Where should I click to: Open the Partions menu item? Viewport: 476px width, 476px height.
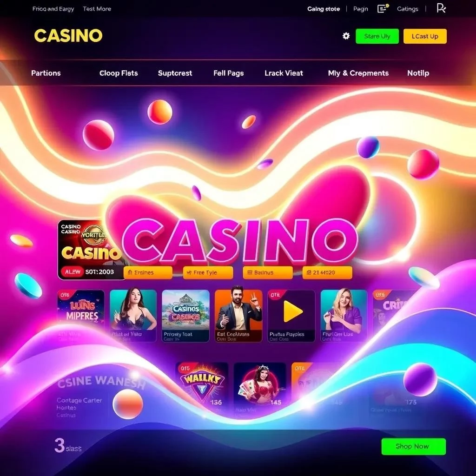(46, 73)
